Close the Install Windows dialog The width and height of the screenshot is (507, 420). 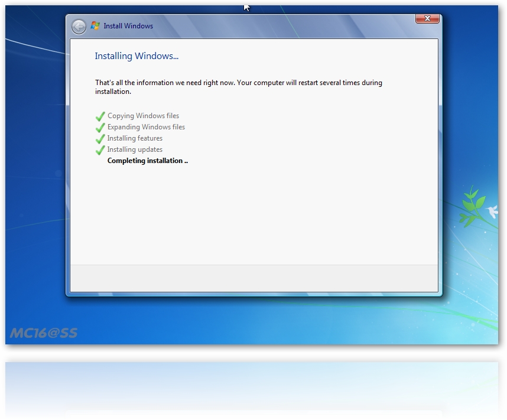427,19
